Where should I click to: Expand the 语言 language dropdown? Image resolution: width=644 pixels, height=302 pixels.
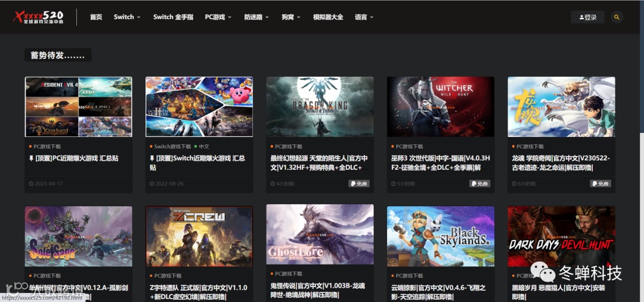364,17
